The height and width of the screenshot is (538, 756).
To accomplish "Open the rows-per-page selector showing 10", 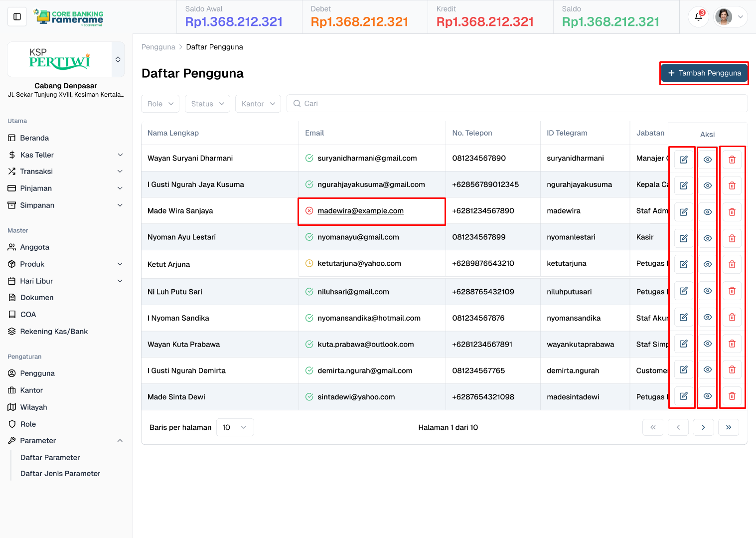I will click(235, 427).
